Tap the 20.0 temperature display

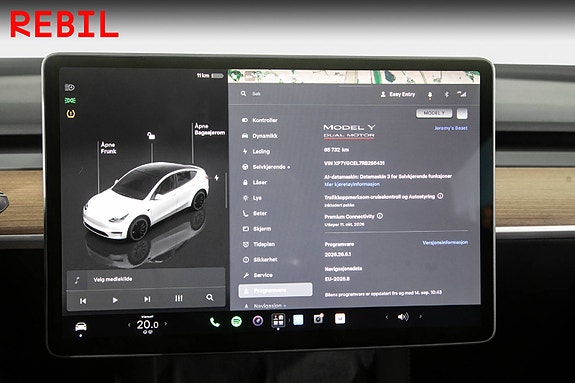click(147, 324)
